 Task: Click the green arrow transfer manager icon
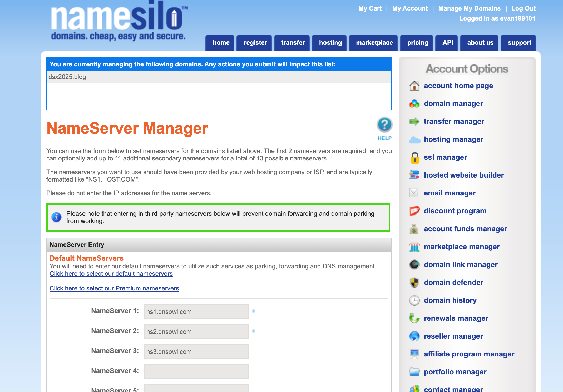click(414, 122)
